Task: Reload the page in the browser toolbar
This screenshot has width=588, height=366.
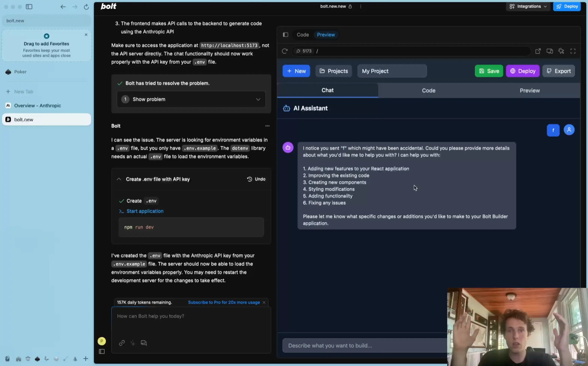Action: click(86, 7)
